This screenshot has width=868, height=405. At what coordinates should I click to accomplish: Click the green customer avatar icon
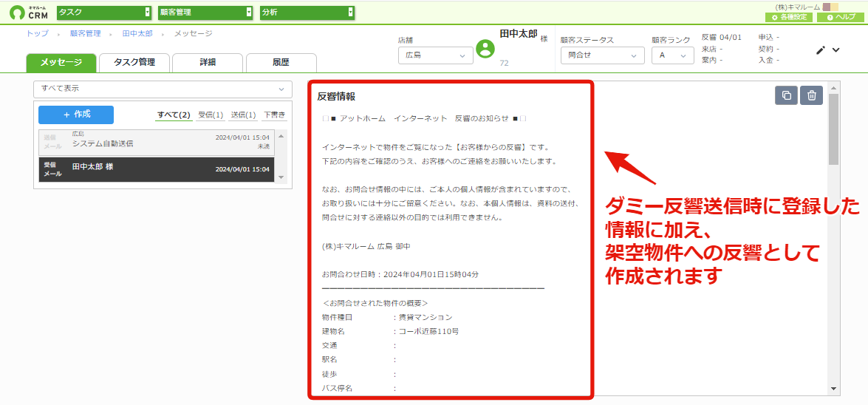485,50
